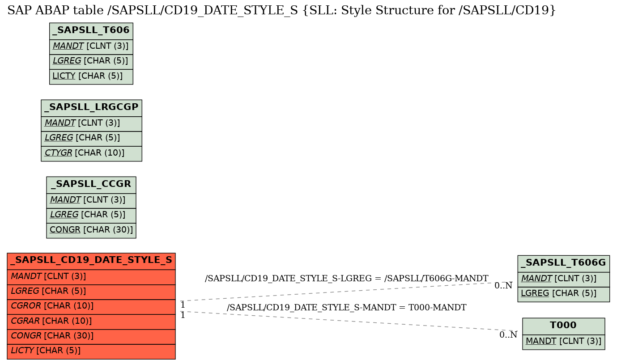Click the _SAPSLL_T606 table header
The width and height of the screenshot is (617, 364).
(91, 31)
